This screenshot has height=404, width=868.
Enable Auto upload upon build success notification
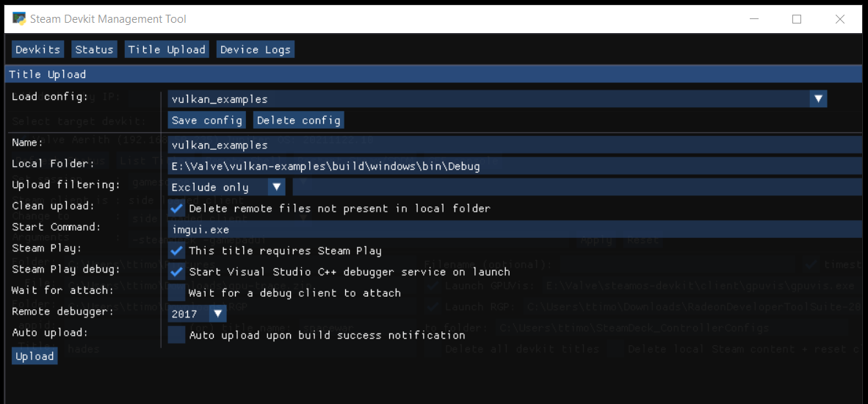tap(176, 335)
